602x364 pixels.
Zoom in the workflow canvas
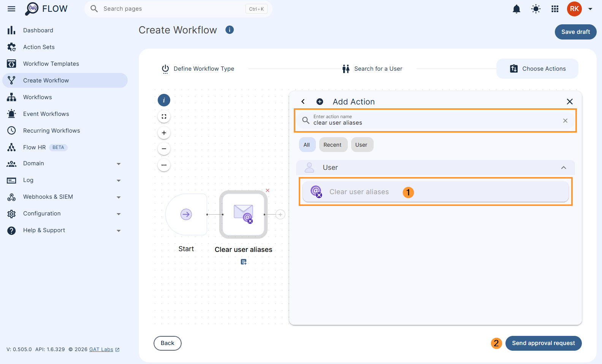coord(164,133)
